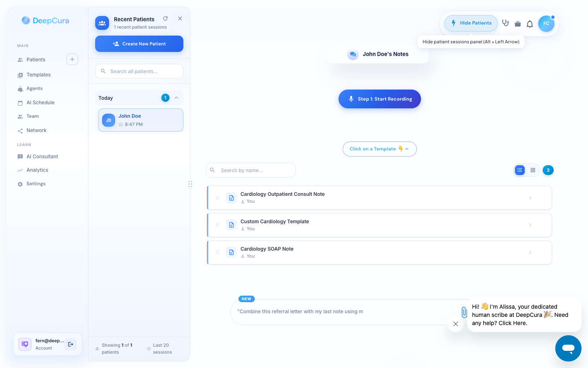Open the FC user profile avatar
Image resolution: width=588 pixels, height=368 pixels.
tap(546, 24)
